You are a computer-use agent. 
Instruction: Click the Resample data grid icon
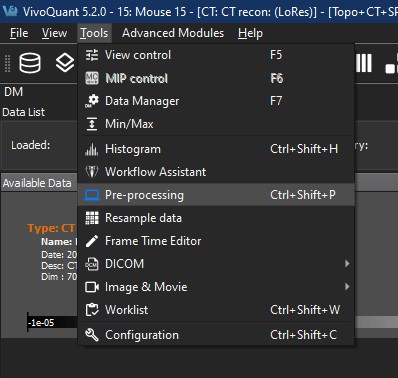point(92,218)
